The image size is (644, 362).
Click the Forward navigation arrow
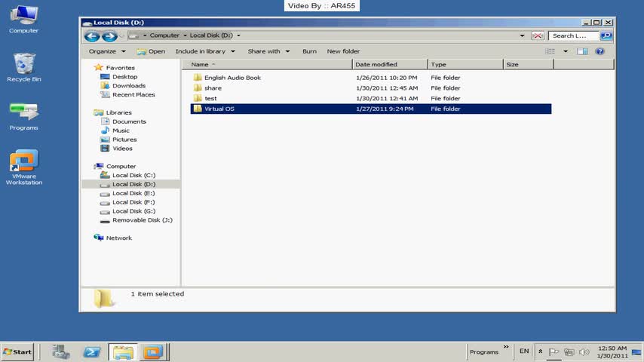tap(109, 36)
